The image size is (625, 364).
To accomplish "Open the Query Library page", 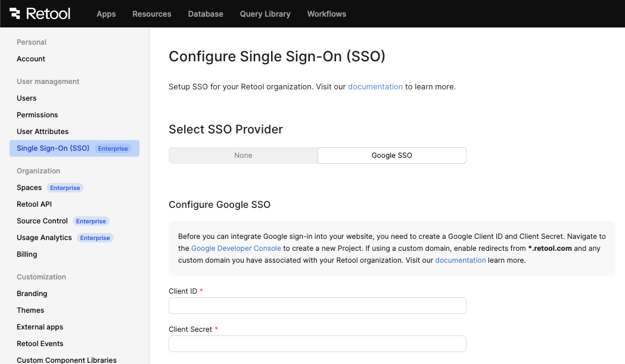I will (x=265, y=14).
